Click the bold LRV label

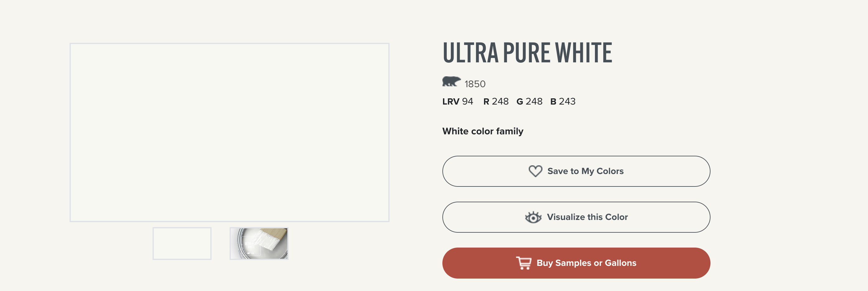tap(450, 101)
